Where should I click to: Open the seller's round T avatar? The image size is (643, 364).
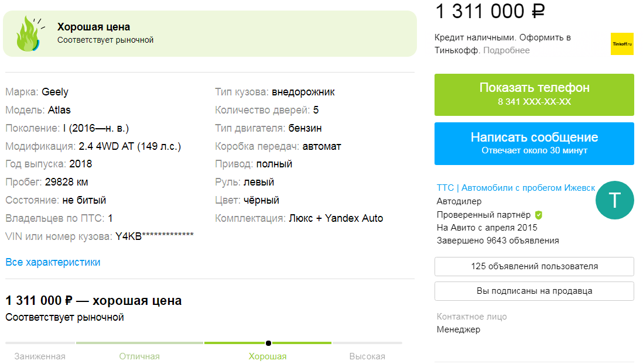tap(615, 200)
